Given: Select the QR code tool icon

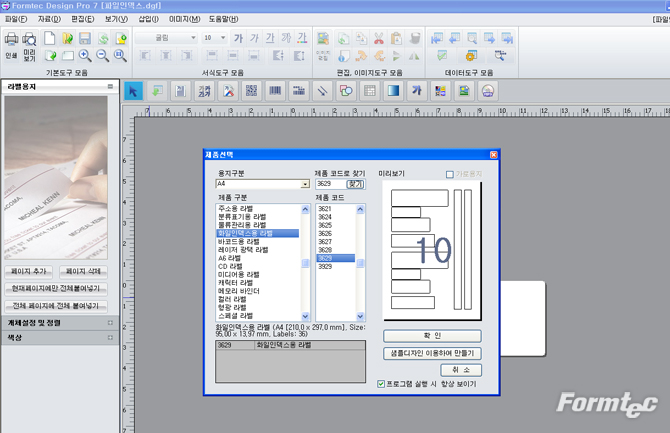Looking at the screenshot, I should coord(252,91).
